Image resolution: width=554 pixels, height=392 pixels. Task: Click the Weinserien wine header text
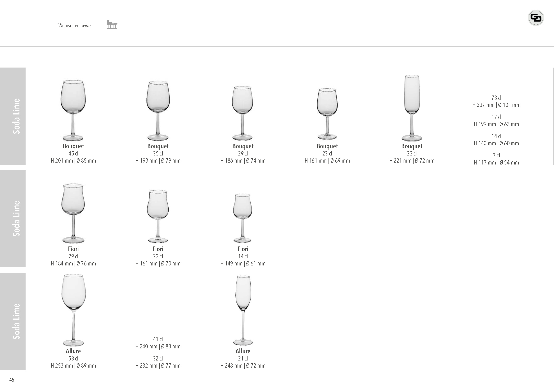[74, 26]
